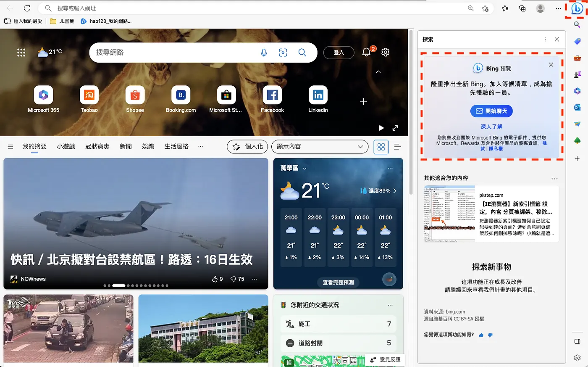This screenshot has width=588, height=367.
Task: Click the 查看完整預測 forecast button
Action: tap(338, 283)
